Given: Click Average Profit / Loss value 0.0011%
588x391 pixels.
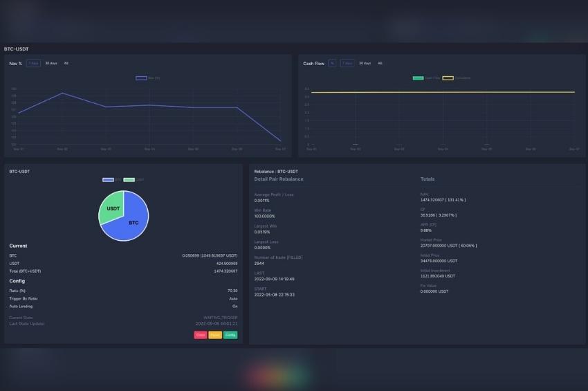Looking at the screenshot, I should 261,201.
